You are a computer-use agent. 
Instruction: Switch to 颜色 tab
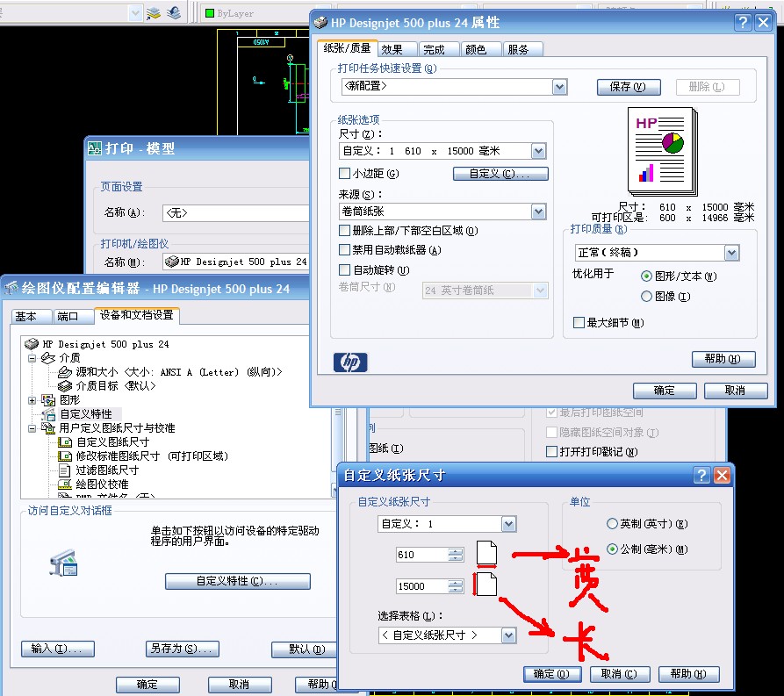[x=481, y=49]
